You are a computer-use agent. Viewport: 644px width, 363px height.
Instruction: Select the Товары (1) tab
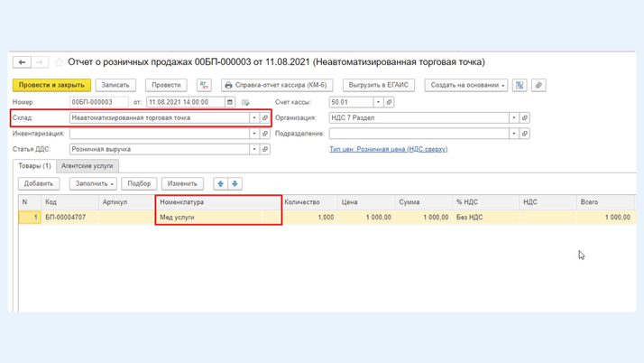[34, 166]
